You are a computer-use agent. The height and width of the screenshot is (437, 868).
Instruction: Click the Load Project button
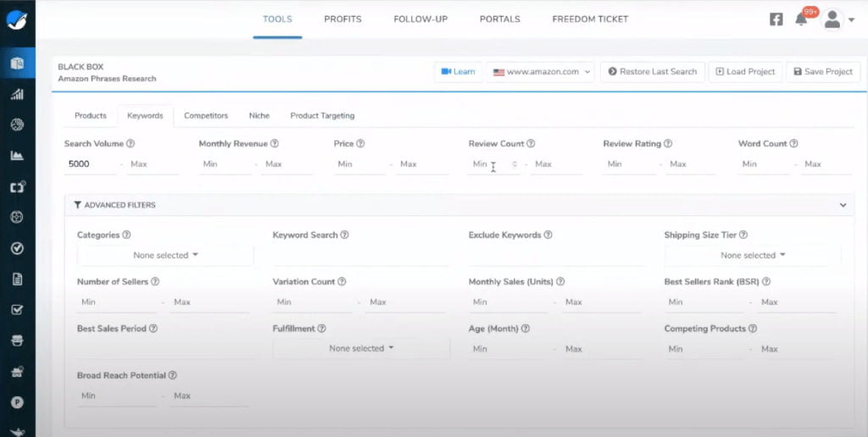coord(745,72)
